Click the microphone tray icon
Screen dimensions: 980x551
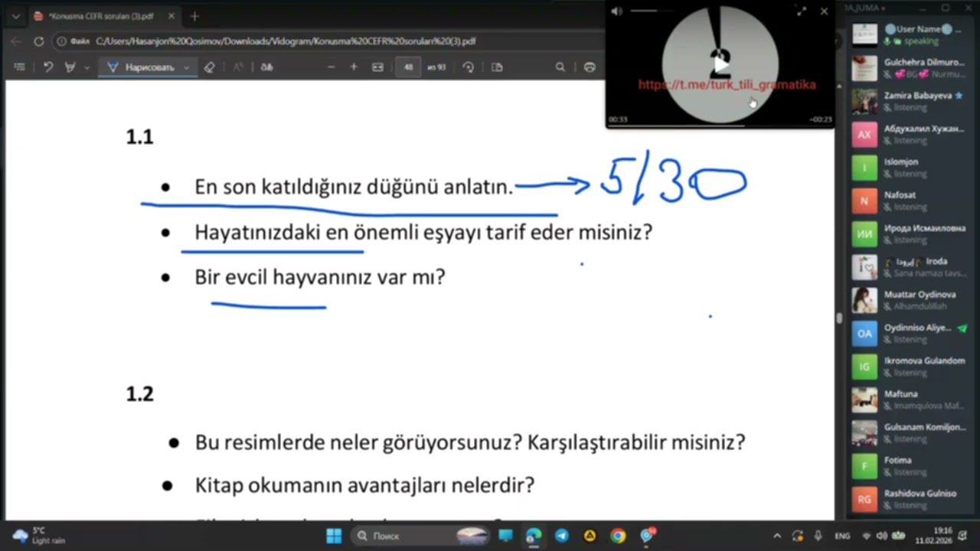coord(818,536)
